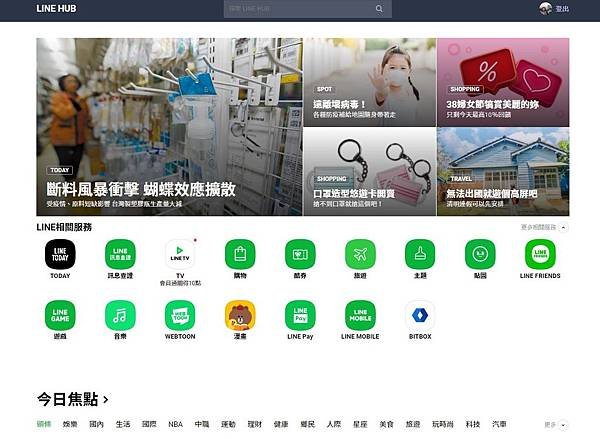Screen dimensions: 600x439
Task: Click the user profile avatar
Action: tap(545, 8)
